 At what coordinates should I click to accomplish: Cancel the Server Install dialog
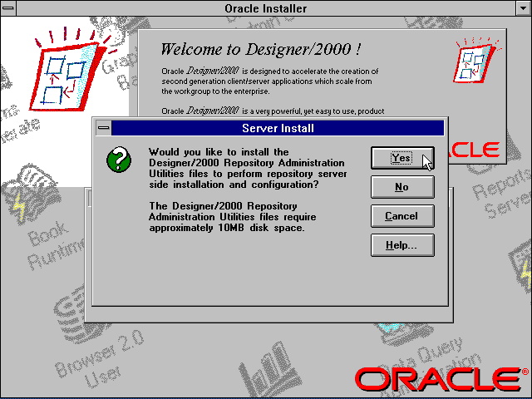[401, 216]
